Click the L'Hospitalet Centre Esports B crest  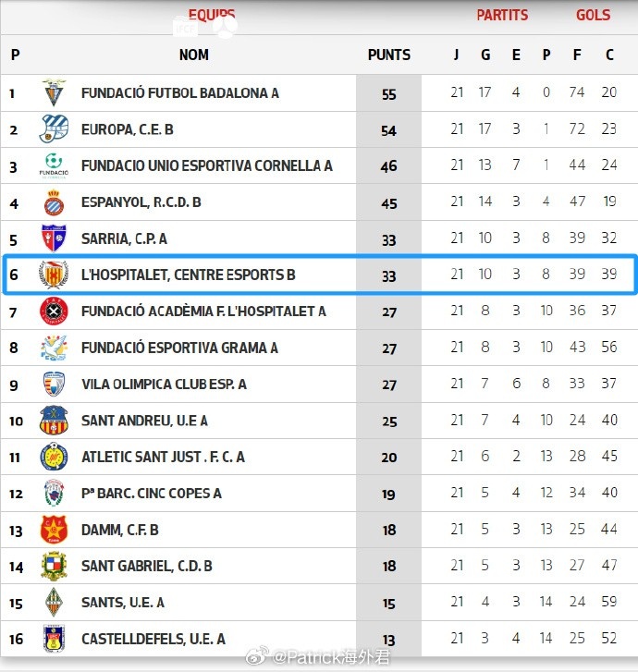point(54,275)
